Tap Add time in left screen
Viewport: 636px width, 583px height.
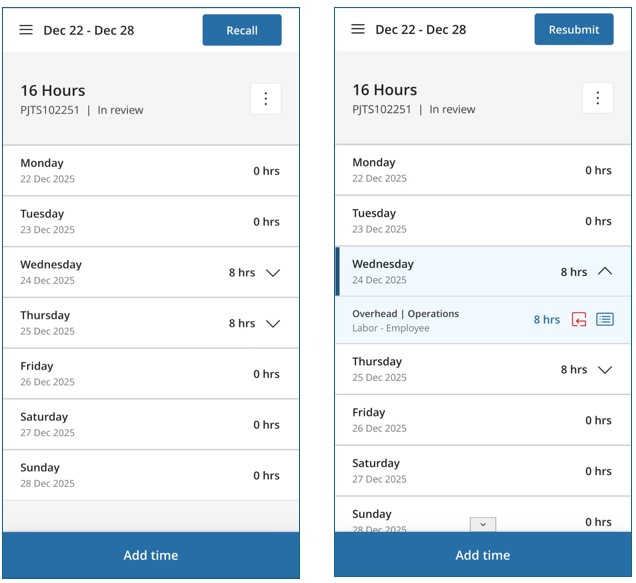click(x=150, y=555)
